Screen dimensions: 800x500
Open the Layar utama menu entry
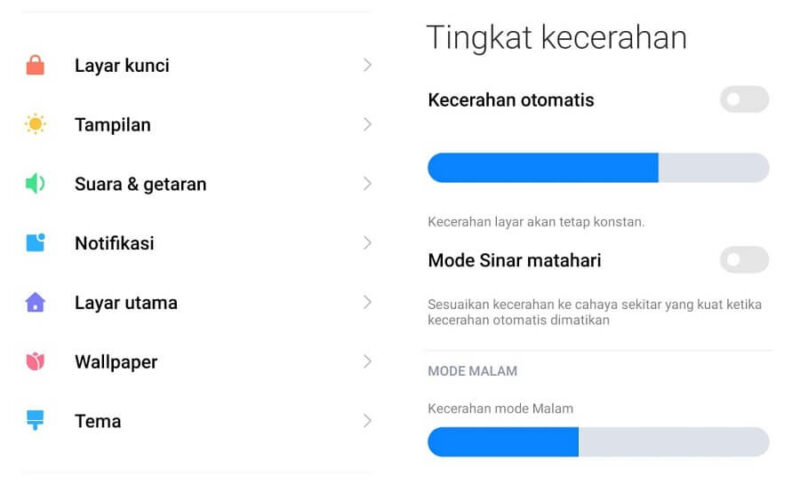pyautogui.click(x=196, y=302)
